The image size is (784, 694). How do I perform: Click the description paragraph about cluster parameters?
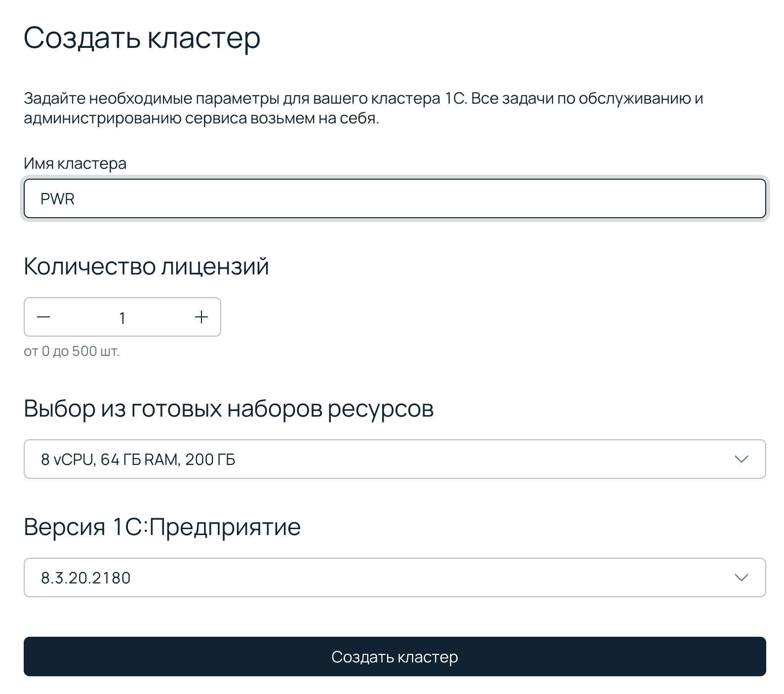pos(363,108)
